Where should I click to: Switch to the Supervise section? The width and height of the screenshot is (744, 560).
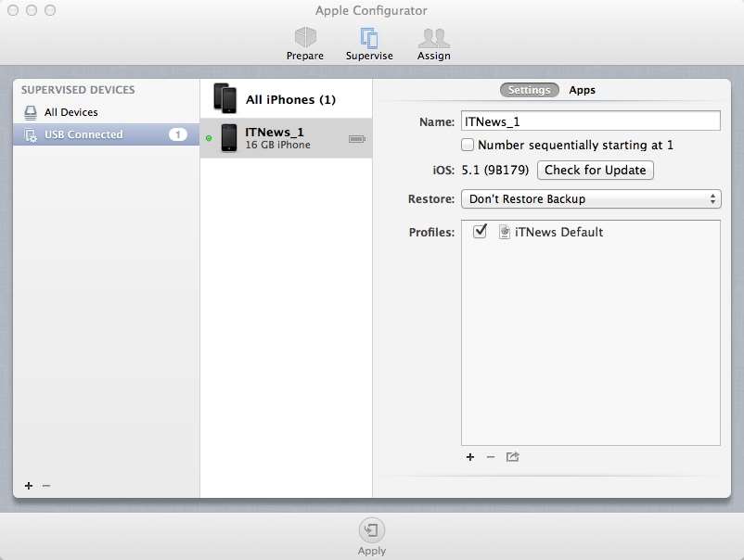tap(369, 44)
